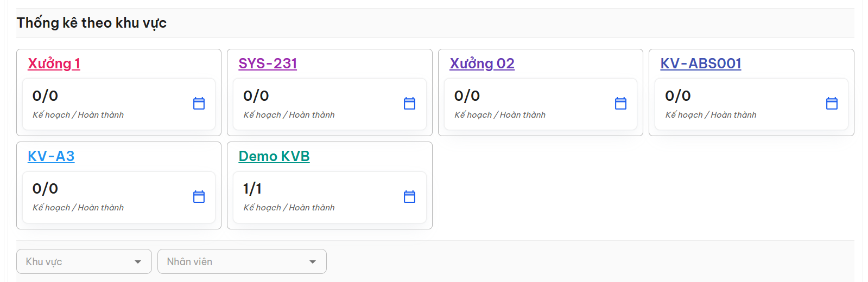The image size is (868, 282).
Task: Expand the Nhân viên dropdown arrow
Action: point(313,262)
